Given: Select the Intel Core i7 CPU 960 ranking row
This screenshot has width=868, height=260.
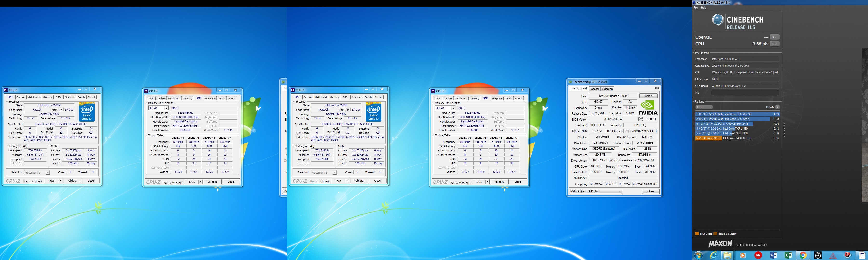Looking at the screenshot, I should click(x=738, y=129).
